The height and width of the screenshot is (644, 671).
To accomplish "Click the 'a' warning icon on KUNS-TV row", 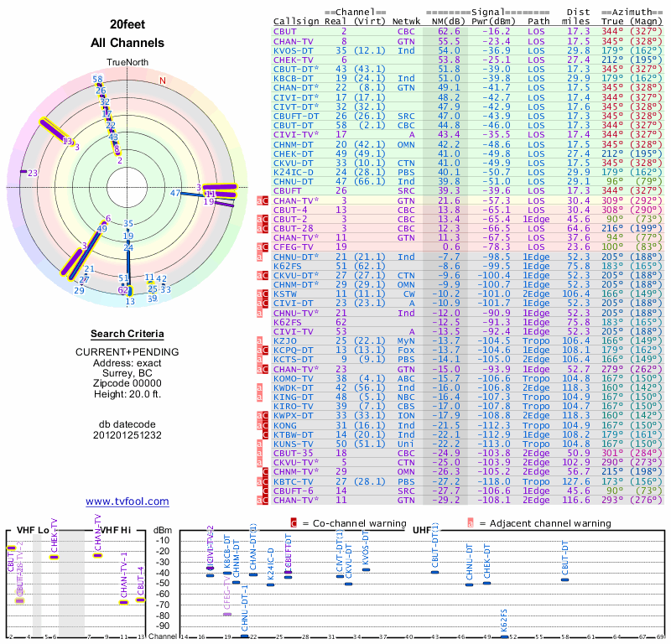I will (259, 444).
